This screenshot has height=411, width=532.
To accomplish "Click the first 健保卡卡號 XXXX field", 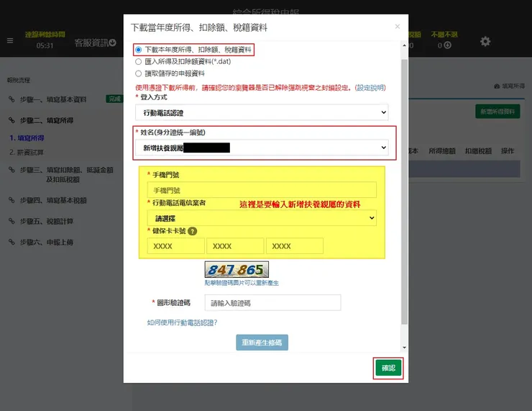I will tap(175, 246).
